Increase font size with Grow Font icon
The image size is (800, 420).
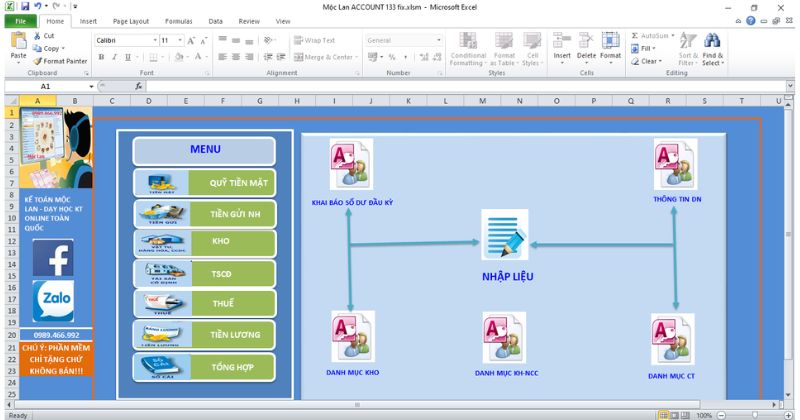[191, 40]
